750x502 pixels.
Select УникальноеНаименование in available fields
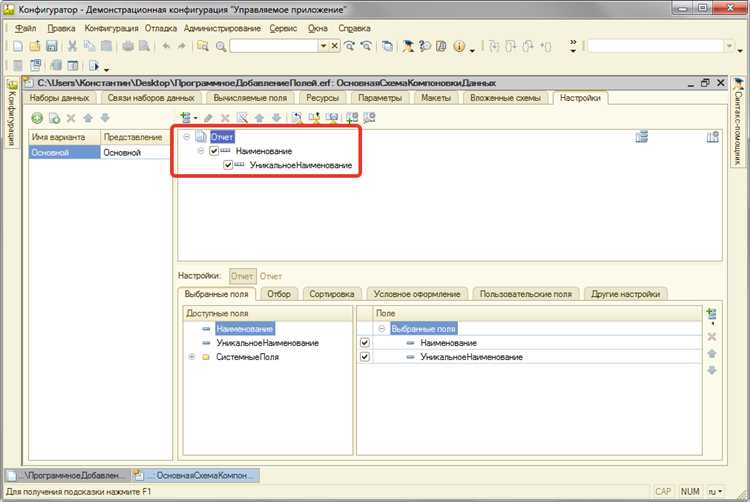[x=267, y=343]
